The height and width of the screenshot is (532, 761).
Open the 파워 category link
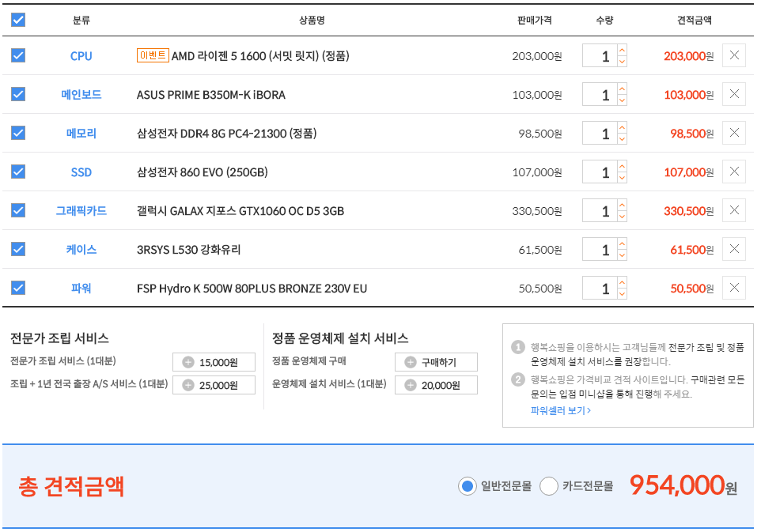[x=81, y=289]
